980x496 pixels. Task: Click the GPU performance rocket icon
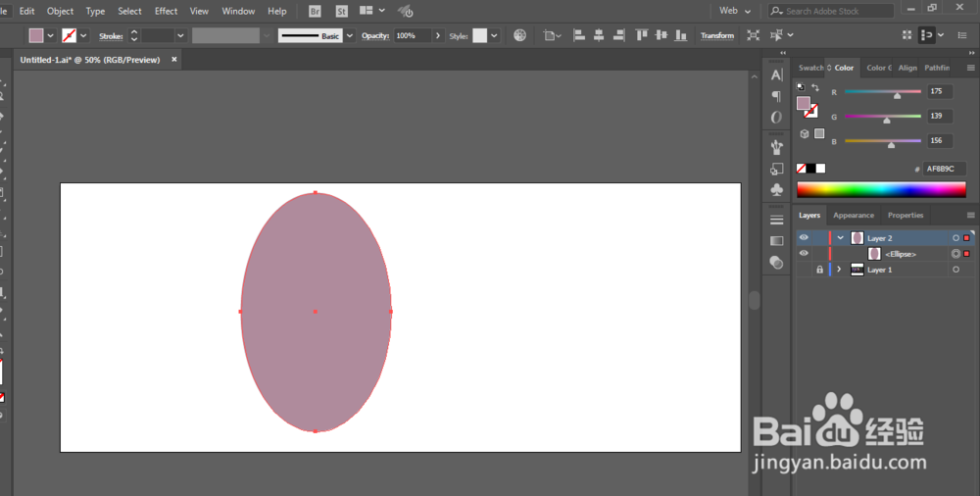click(x=406, y=11)
